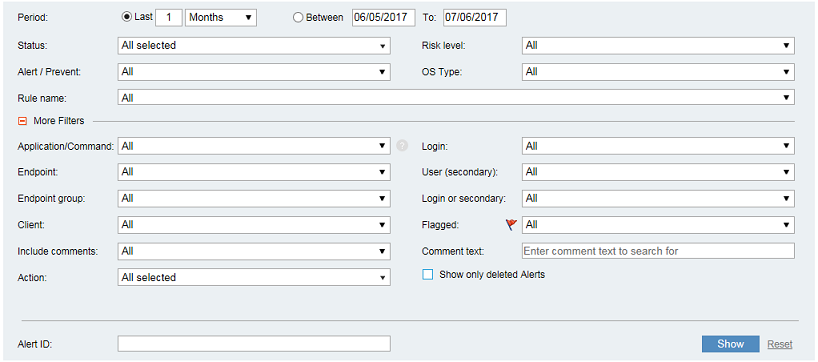This screenshot has height=362, width=818.
Task: Select the Between period radio button
Action: coord(298,17)
